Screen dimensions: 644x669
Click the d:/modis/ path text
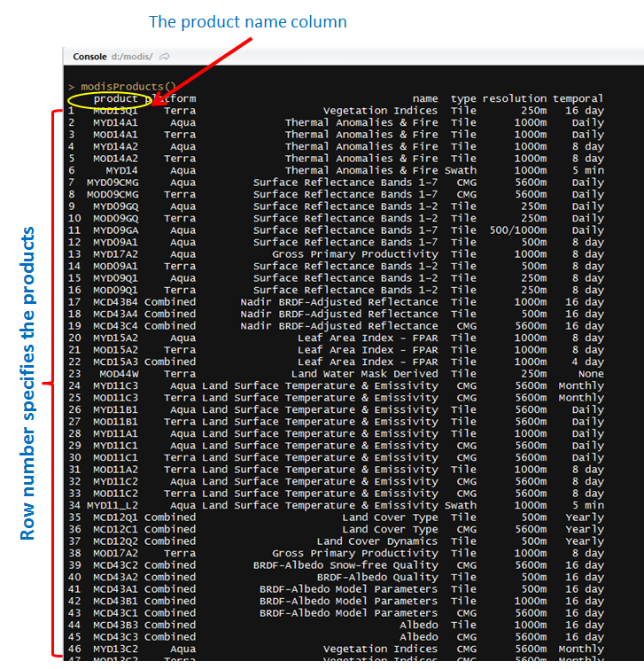pos(132,57)
